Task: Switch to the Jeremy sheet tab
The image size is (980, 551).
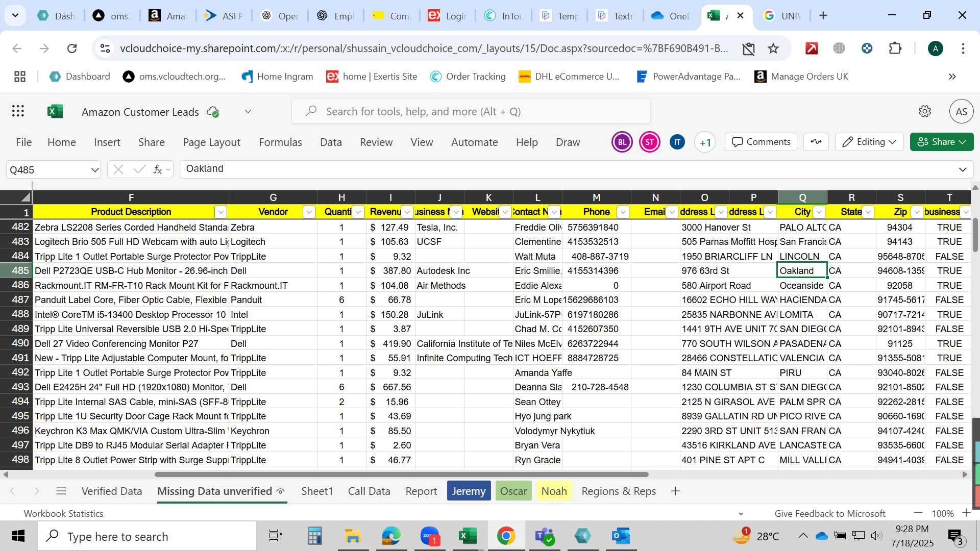Action: [x=469, y=491]
